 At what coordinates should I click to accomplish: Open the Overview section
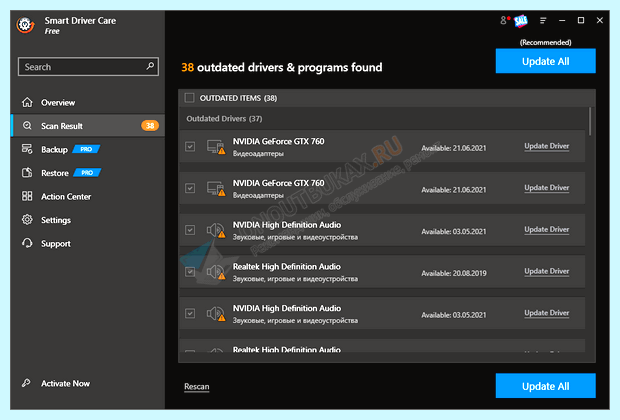click(x=88, y=102)
